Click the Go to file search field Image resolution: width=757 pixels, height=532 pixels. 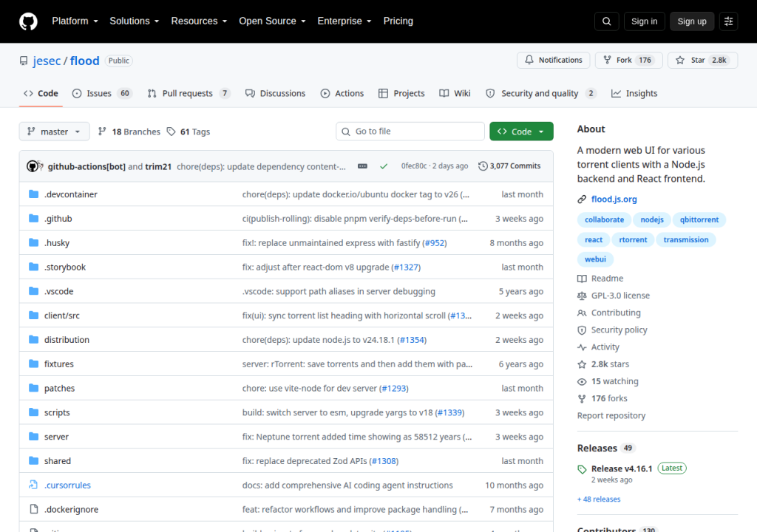pos(410,132)
